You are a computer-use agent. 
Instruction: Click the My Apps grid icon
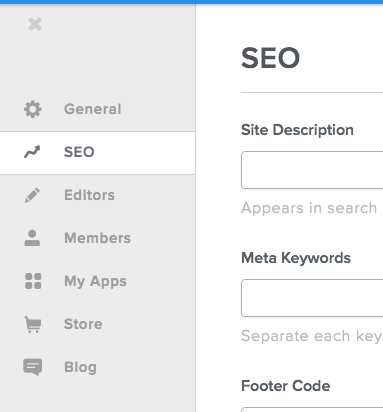click(33, 281)
